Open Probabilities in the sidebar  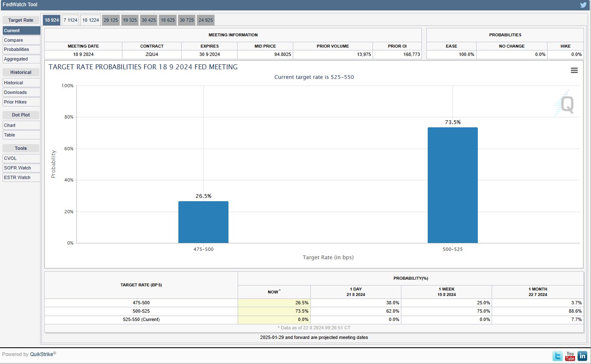tap(21, 49)
